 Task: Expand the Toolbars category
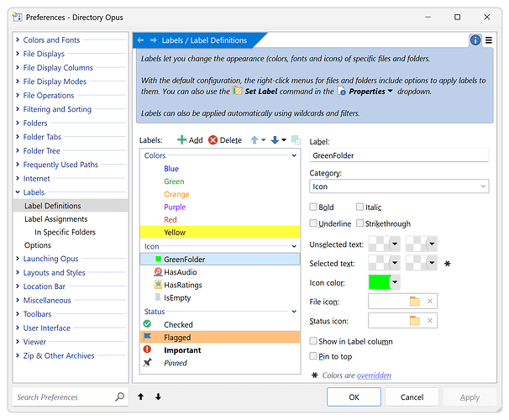pyautogui.click(x=18, y=313)
